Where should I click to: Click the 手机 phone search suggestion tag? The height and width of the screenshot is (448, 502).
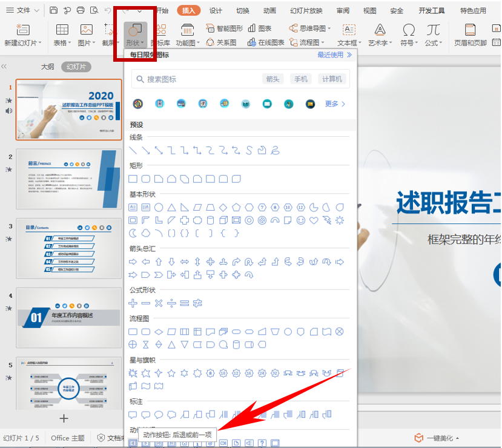click(x=301, y=79)
